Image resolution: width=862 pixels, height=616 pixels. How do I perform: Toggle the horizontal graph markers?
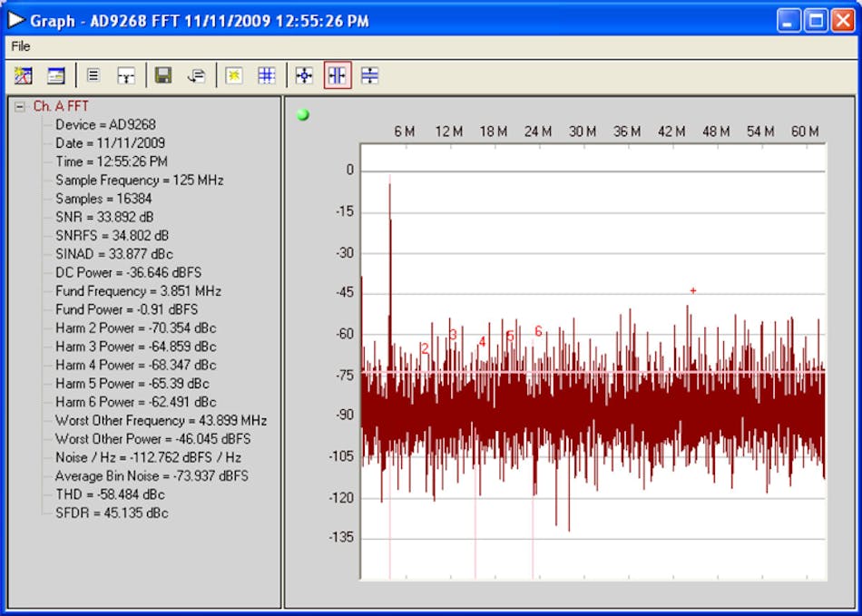[x=369, y=75]
